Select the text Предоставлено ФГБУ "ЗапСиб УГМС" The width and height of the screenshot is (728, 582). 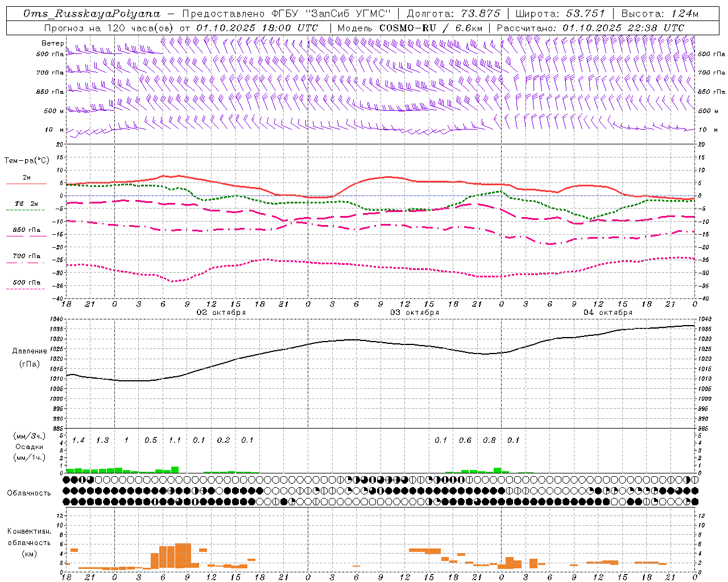click(x=287, y=14)
